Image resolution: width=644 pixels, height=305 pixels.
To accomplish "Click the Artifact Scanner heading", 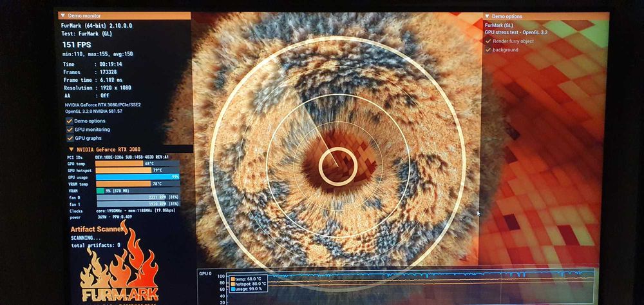I will pyautogui.click(x=97, y=230).
